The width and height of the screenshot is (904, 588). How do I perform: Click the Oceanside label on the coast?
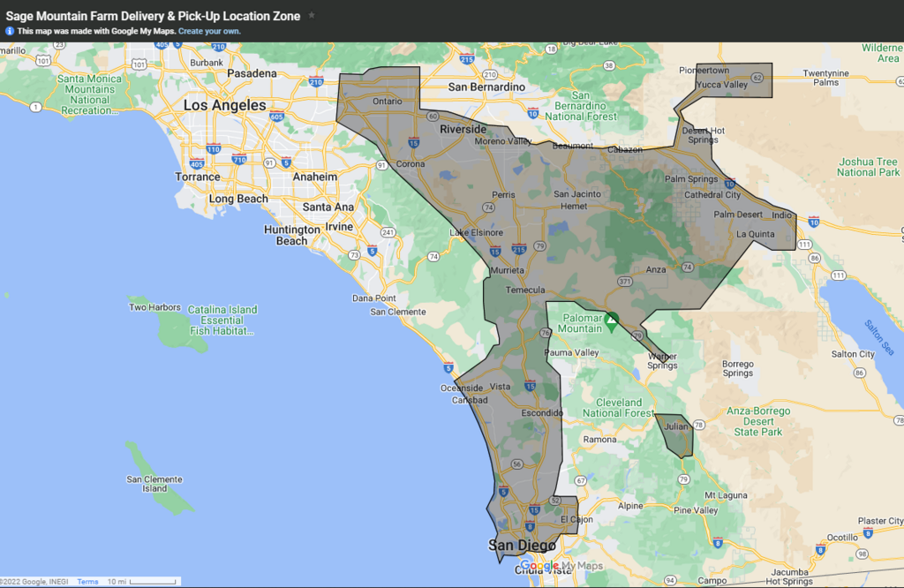pyautogui.click(x=462, y=388)
